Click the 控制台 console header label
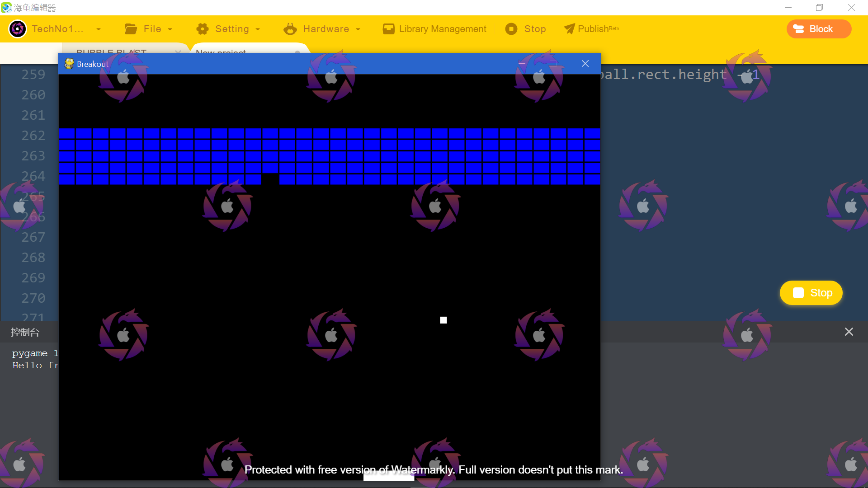 click(x=25, y=332)
